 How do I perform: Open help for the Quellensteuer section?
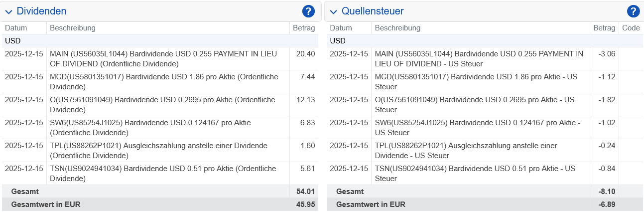point(633,11)
